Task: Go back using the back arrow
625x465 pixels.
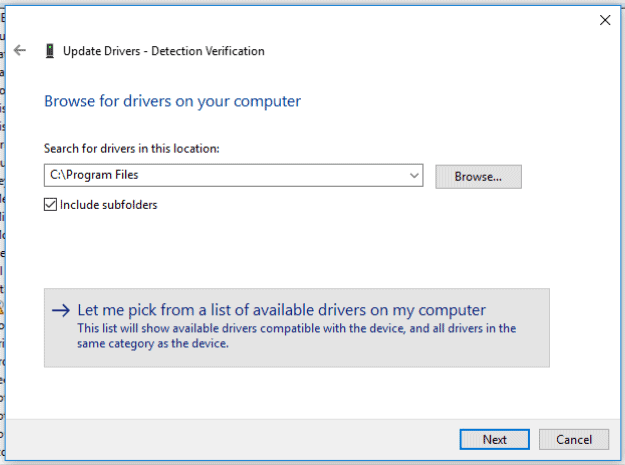Action: [20, 51]
